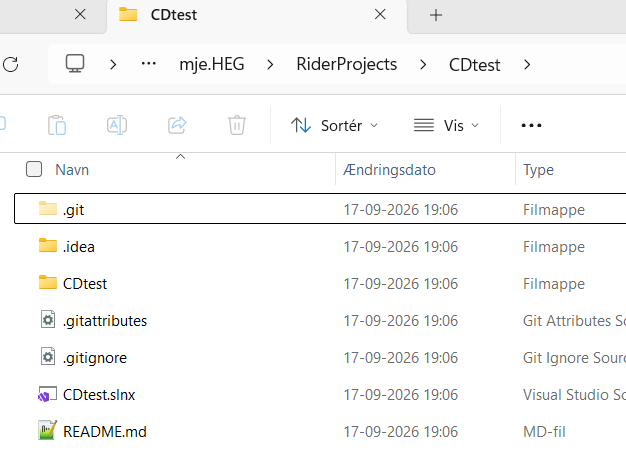This screenshot has height=473, width=626.
Task: Show hidden breadcrumb path ellipsis
Action: coord(149,63)
